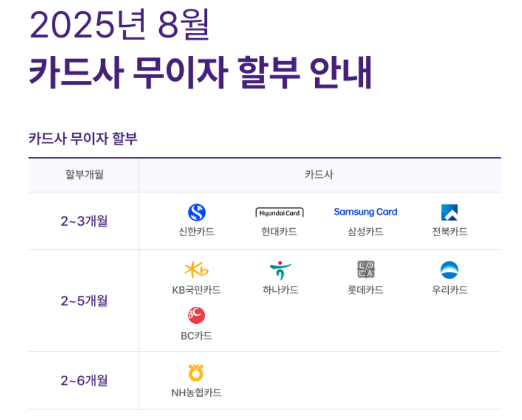This screenshot has width=522, height=420.
Task: Click the 카드사 무이자 할부 section heading
Action: (83, 138)
